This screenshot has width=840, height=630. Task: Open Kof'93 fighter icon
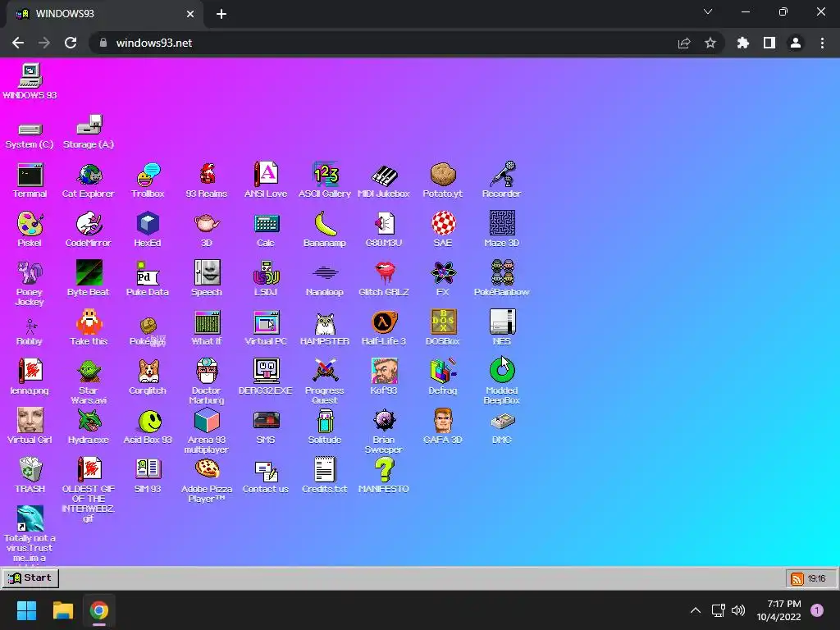pyautogui.click(x=384, y=372)
